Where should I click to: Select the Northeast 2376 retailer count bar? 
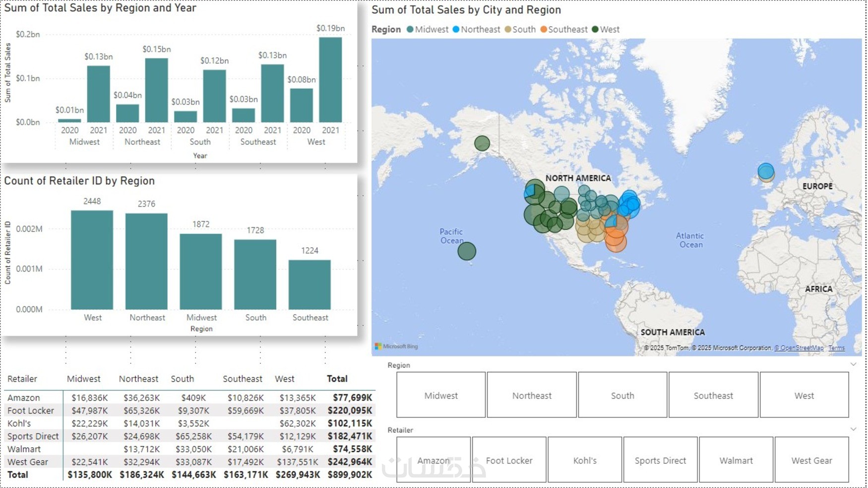146,261
